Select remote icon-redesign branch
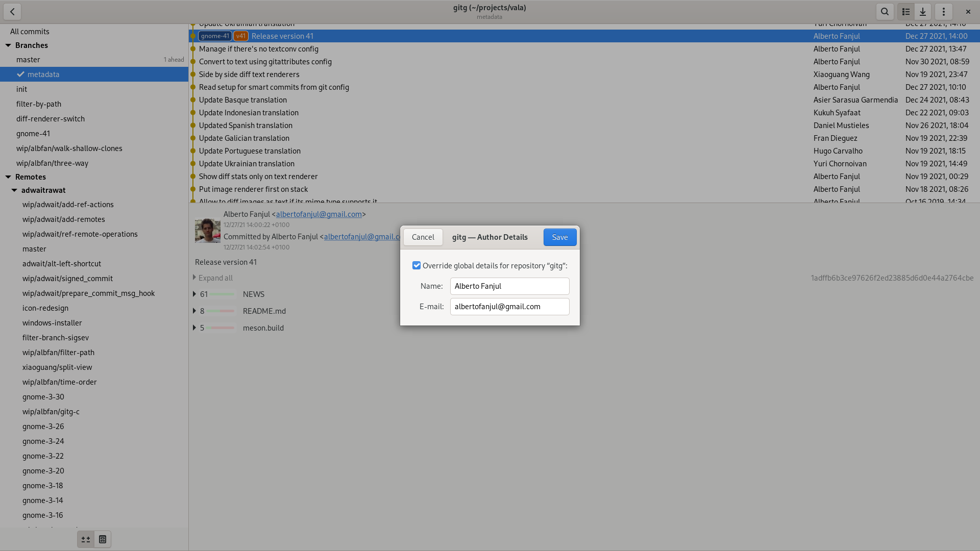The image size is (980, 551). click(94, 308)
